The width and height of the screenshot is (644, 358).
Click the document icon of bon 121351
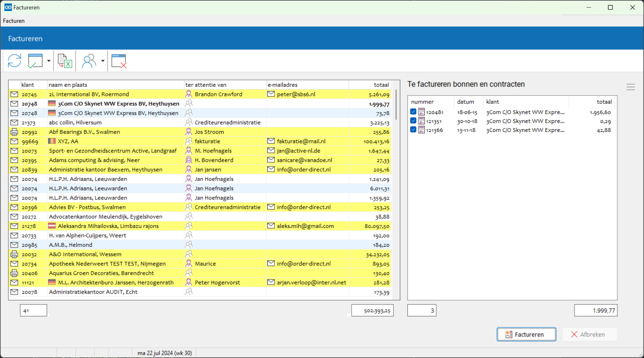click(421, 121)
